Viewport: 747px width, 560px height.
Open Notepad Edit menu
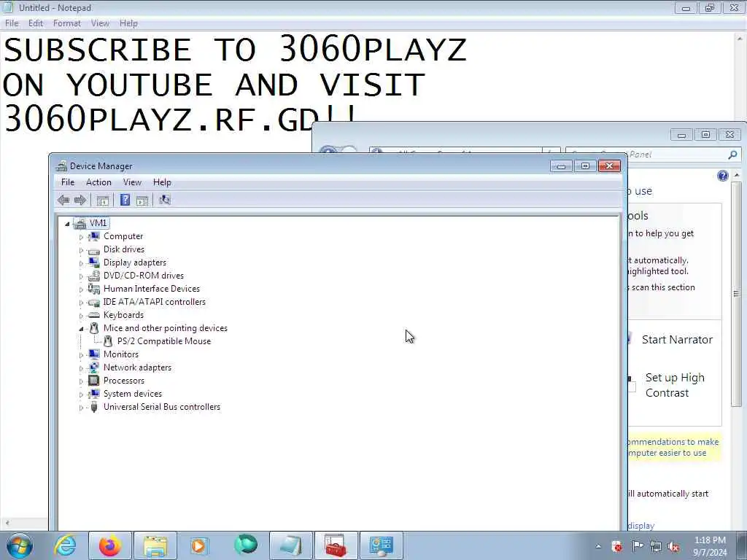(x=36, y=23)
